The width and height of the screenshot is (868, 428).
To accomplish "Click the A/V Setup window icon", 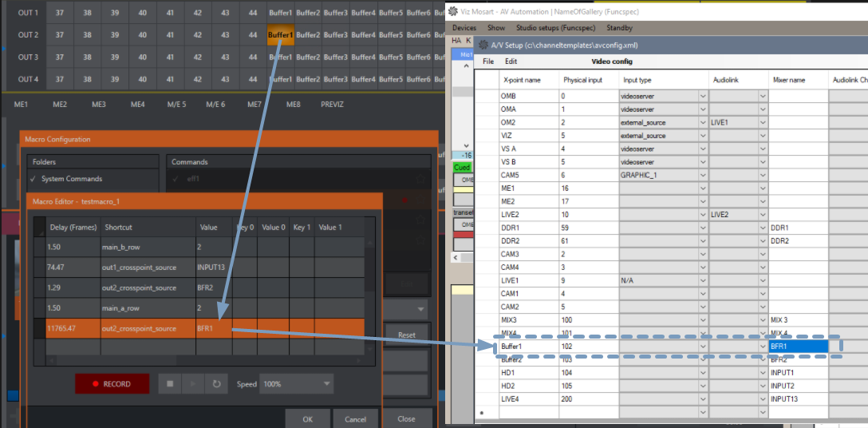I will click(482, 46).
